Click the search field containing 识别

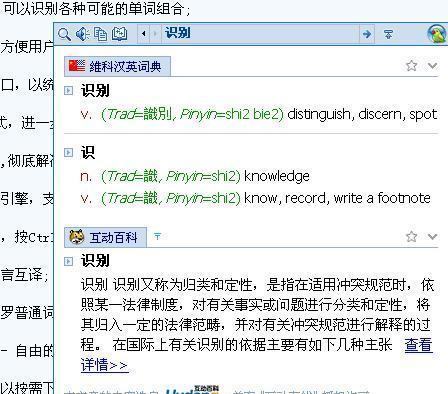click(260, 34)
